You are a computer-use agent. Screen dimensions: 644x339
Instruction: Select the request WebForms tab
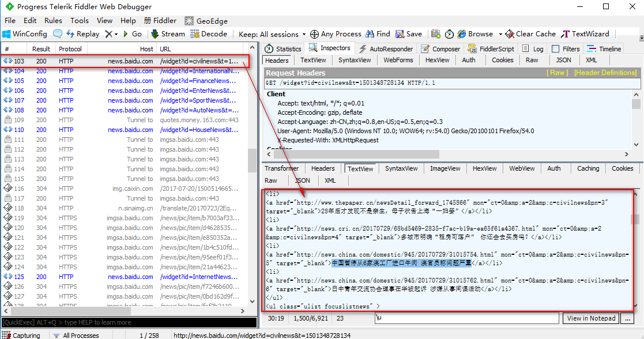[398, 60]
